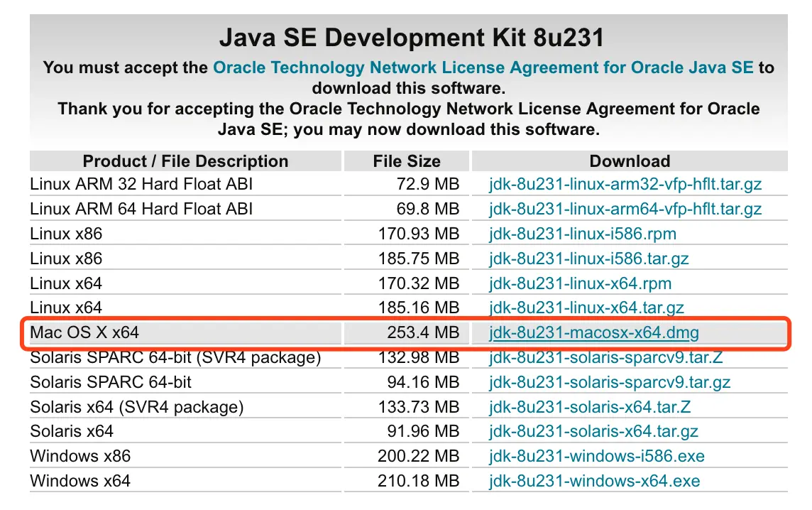The width and height of the screenshot is (812, 510).
Task: Download jdk-8u231-linux-x64.rpm
Action: [x=580, y=283]
